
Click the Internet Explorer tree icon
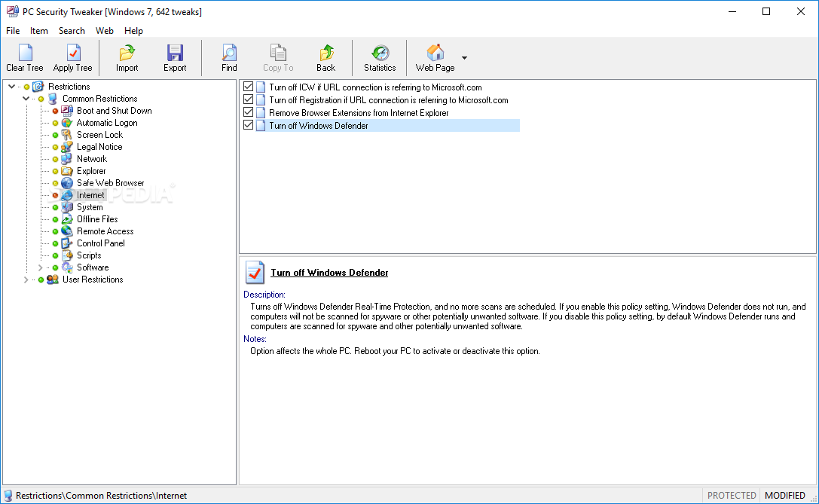point(67,195)
